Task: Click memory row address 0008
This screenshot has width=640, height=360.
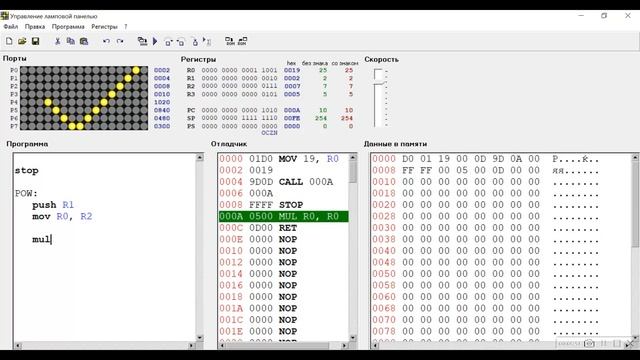Action: click(x=384, y=170)
